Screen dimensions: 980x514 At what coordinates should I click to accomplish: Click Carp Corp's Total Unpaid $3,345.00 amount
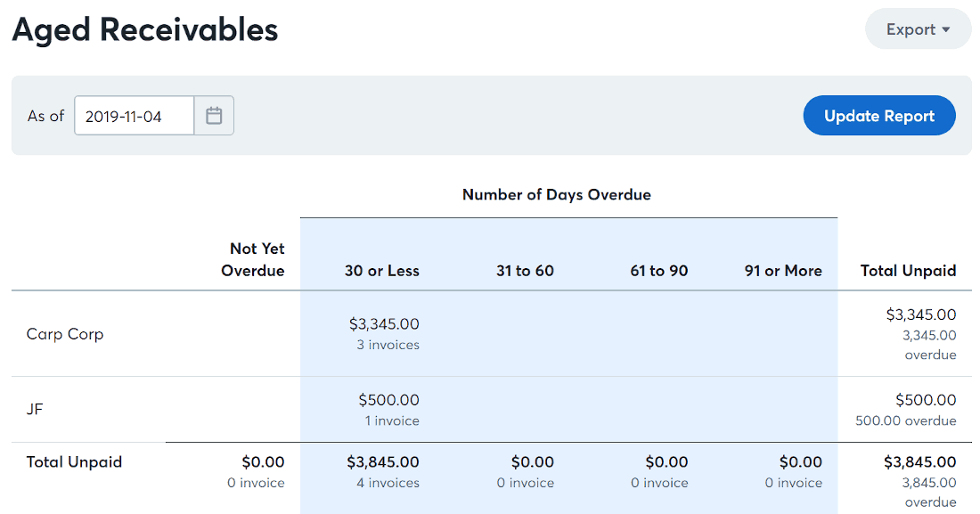coord(920,314)
